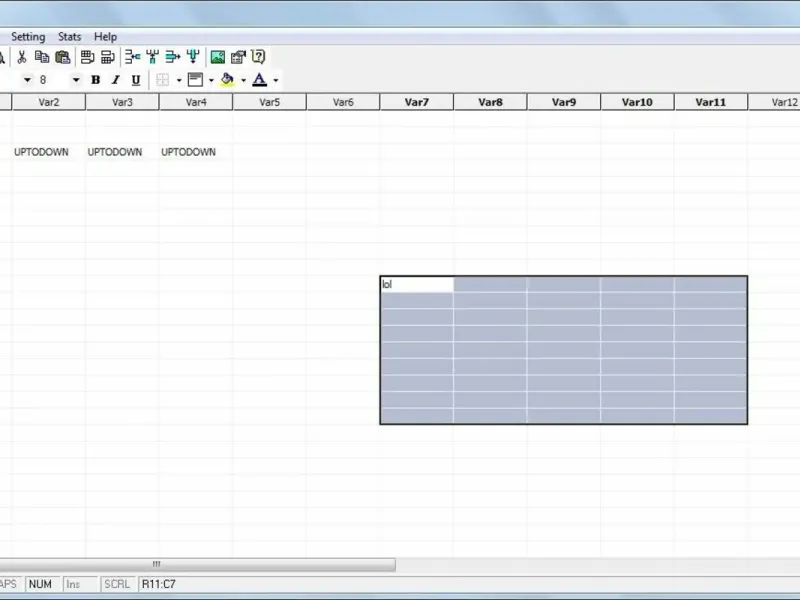The width and height of the screenshot is (800, 600).
Task: Select the Var11 column header
Action: coord(711,102)
